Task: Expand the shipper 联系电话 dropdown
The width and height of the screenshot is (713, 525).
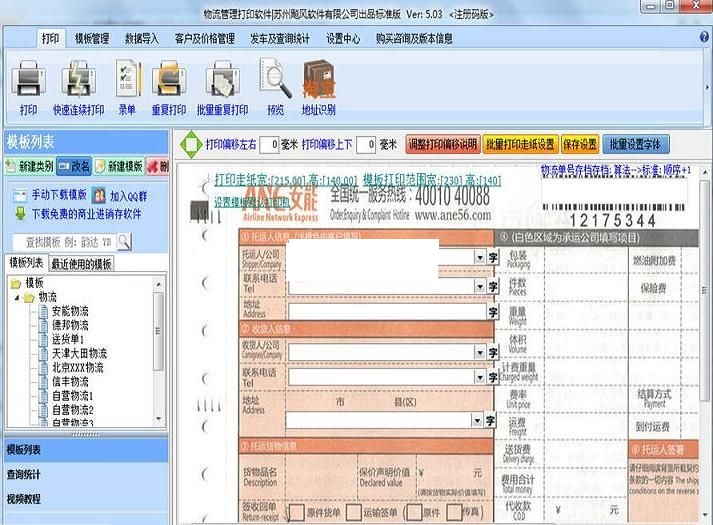Action: 480,287
